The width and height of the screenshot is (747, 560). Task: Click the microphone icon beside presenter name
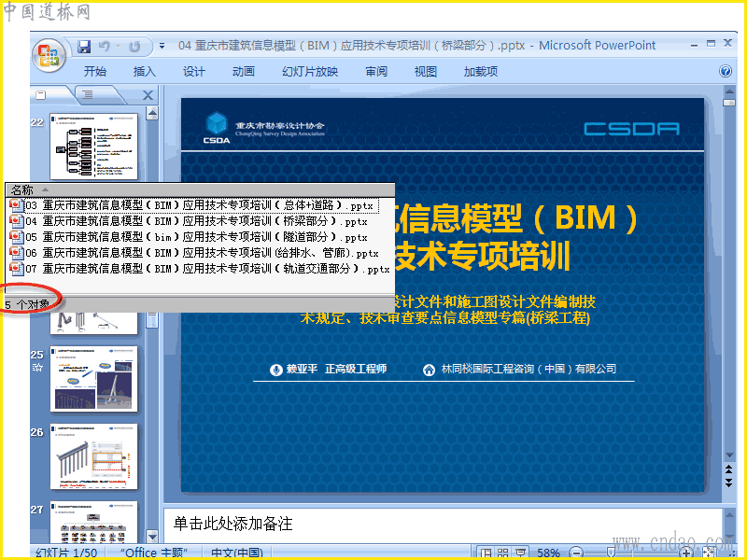(x=275, y=370)
